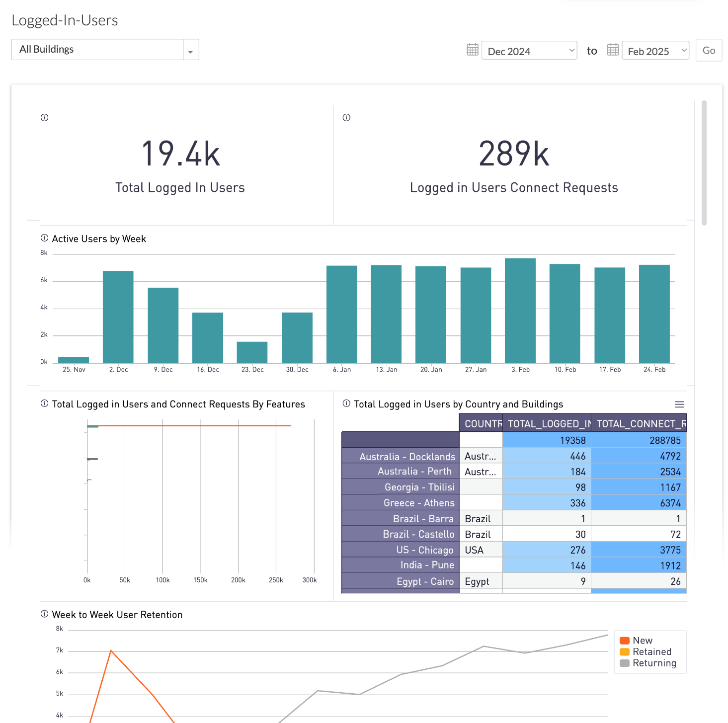
Task: Click info icon beside Connect Requests By Features
Action: click(44, 403)
